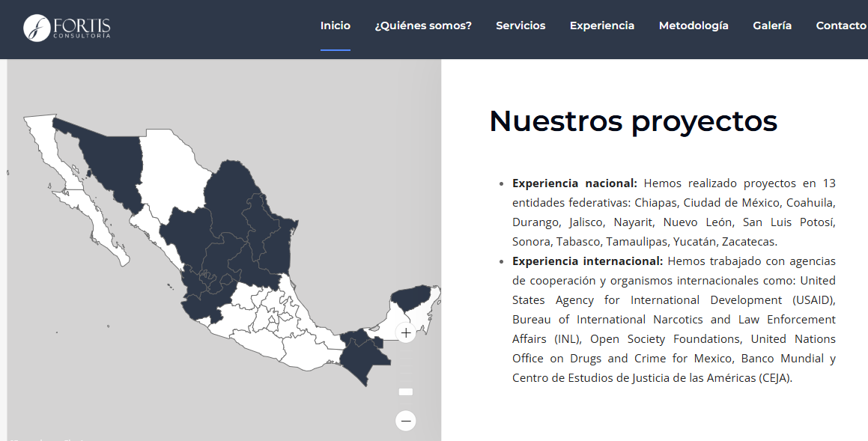Select Durango state on the map
This screenshot has height=441, width=868.
click(186, 235)
